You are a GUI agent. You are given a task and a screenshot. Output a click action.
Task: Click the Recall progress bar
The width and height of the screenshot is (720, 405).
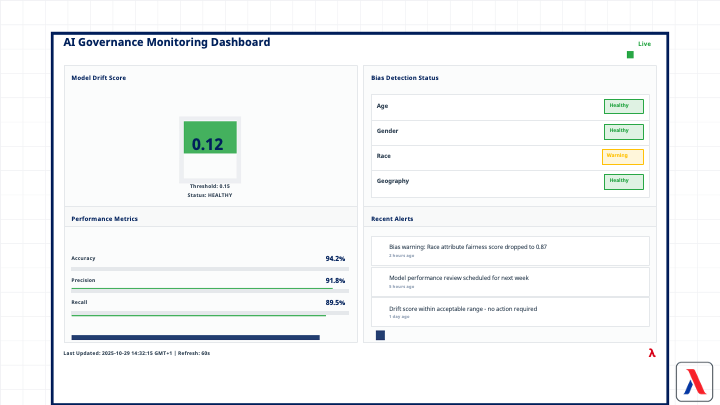pyautogui.click(x=210, y=313)
